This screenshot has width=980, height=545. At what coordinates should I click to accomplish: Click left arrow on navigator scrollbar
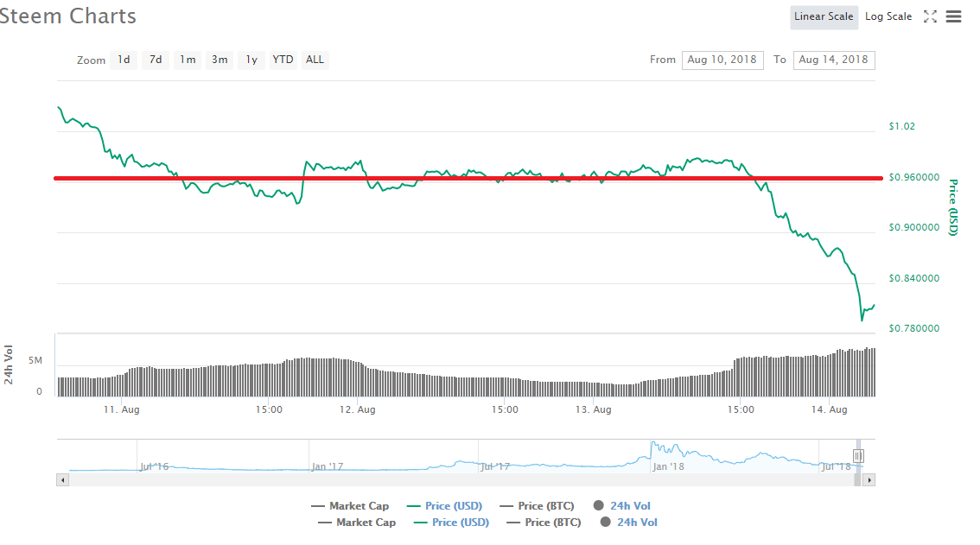pos(62,480)
